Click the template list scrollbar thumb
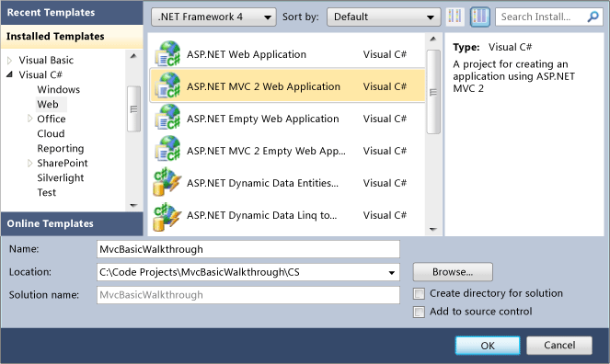Image resolution: width=610 pixels, height=364 pixels. pyautogui.click(x=433, y=92)
